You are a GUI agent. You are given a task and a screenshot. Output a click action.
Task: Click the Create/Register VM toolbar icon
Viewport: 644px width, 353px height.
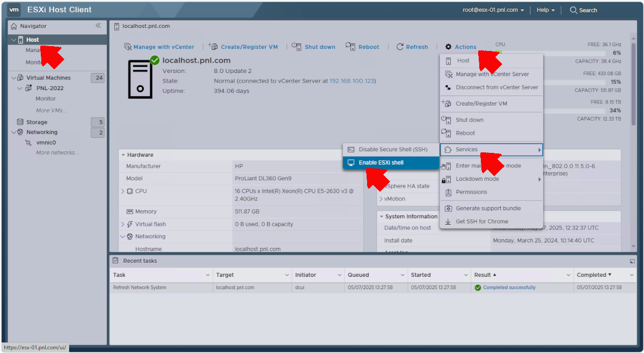[x=213, y=47]
